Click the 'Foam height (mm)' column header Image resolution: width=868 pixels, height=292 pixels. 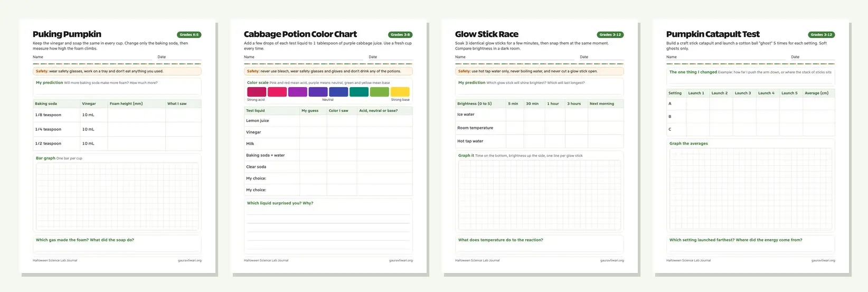click(126, 104)
